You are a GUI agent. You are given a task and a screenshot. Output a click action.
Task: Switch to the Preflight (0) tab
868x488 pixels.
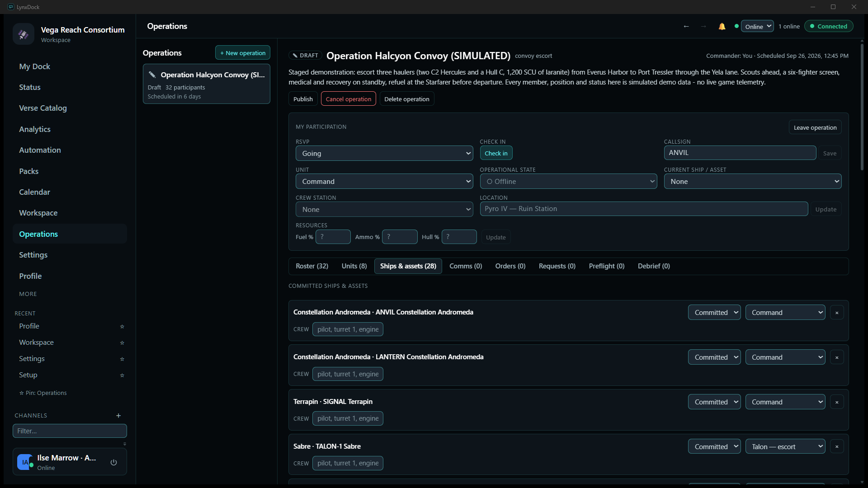[606, 266]
